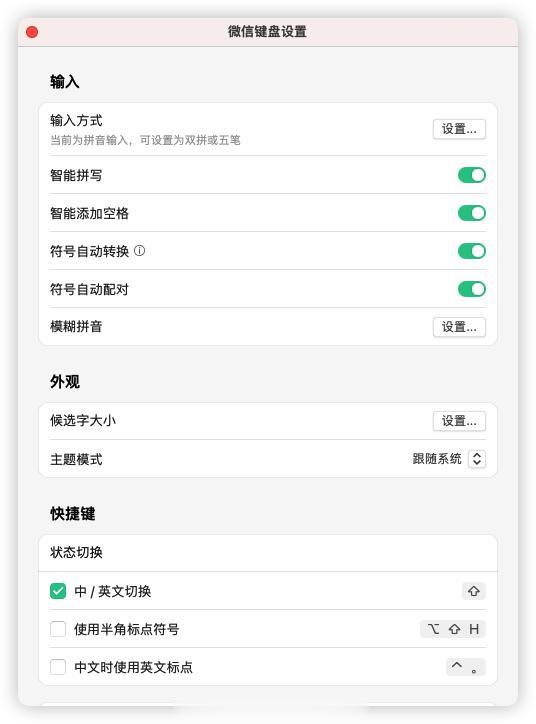Click the Option-Shift-H shortcut field
This screenshot has width=536, height=724.
click(x=452, y=629)
